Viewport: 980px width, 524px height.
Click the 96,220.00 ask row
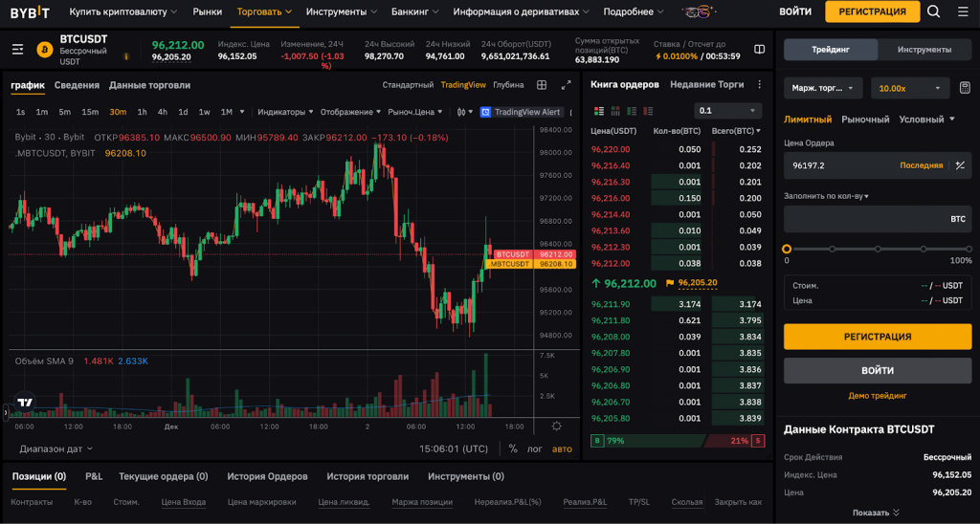677,149
